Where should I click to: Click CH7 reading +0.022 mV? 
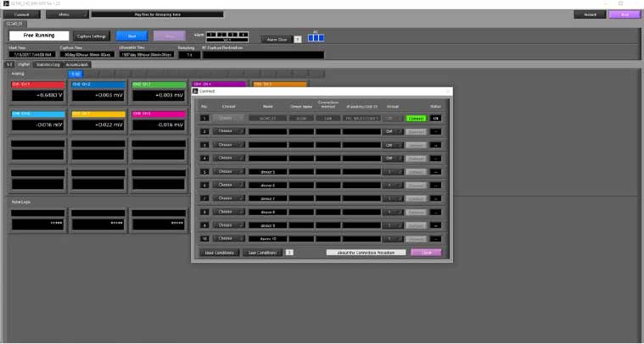[98, 125]
